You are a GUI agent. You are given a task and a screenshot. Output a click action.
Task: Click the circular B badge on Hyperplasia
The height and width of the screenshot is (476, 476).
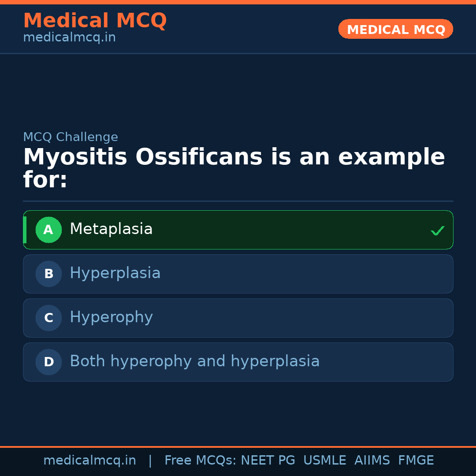[48, 274]
